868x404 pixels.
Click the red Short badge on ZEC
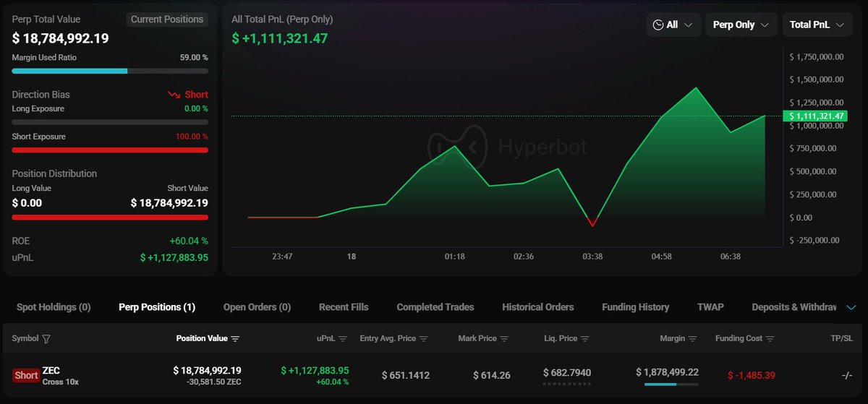pos(26,375)
